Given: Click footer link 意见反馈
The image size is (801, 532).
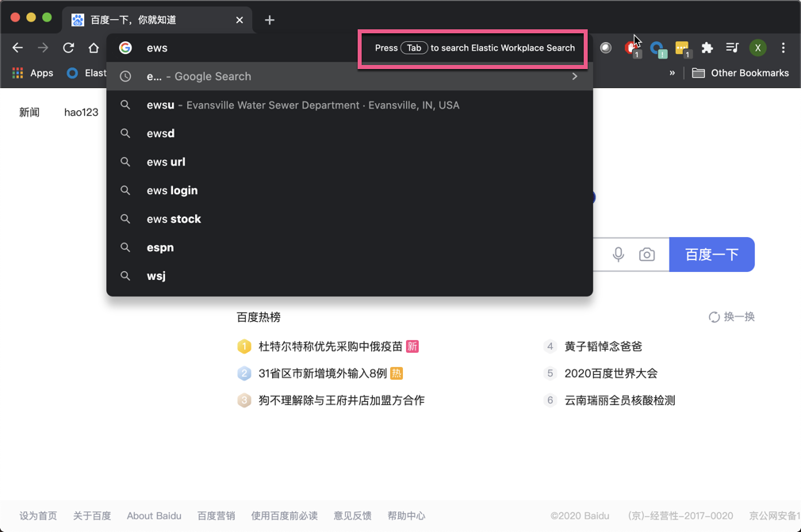Looking at the screenshot, I should click(352, 516).
